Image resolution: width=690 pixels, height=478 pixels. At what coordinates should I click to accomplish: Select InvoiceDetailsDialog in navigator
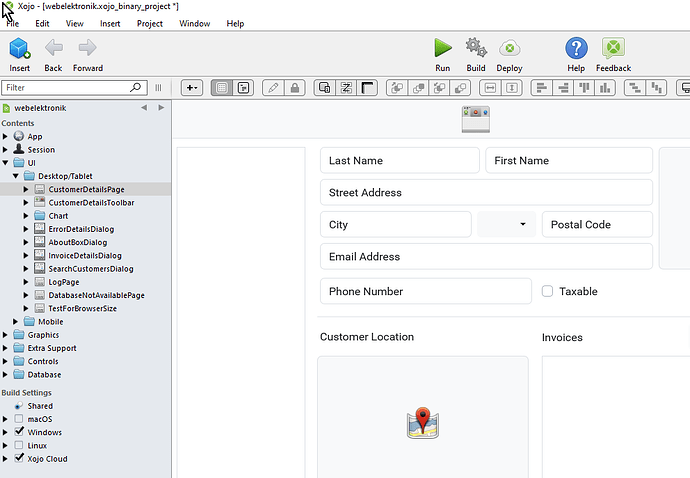coord(85,256)
